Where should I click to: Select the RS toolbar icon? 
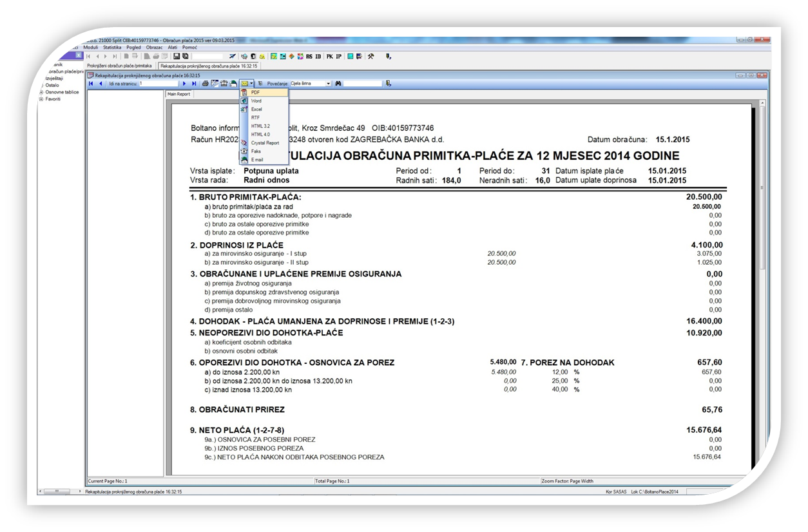tap(310, 56)
